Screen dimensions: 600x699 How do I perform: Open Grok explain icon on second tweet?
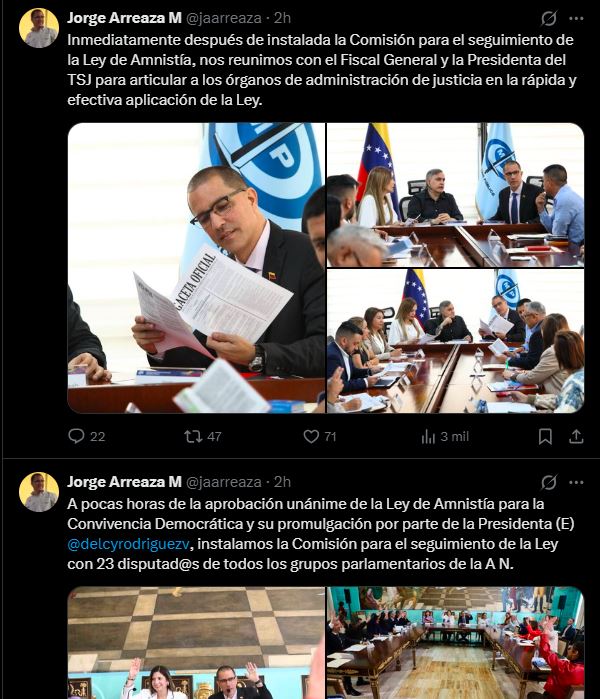pos(549,482)
